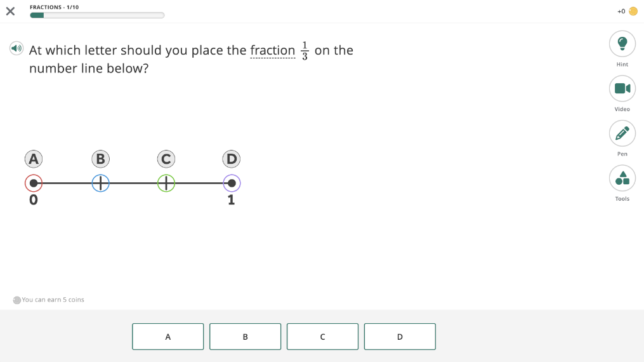This screenshot has height=362, width=644.
Task: Choose answer button A
Action: [x=168, y=337]
